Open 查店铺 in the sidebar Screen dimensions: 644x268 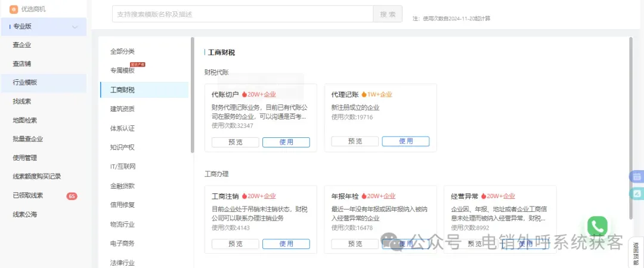coord(43,64)
